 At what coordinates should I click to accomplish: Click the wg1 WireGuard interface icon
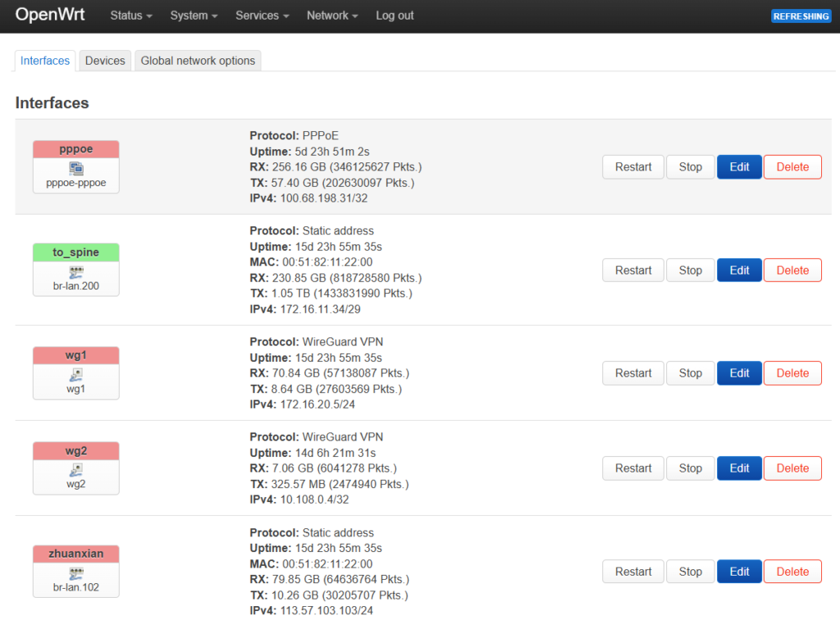[x=76, y=375]
